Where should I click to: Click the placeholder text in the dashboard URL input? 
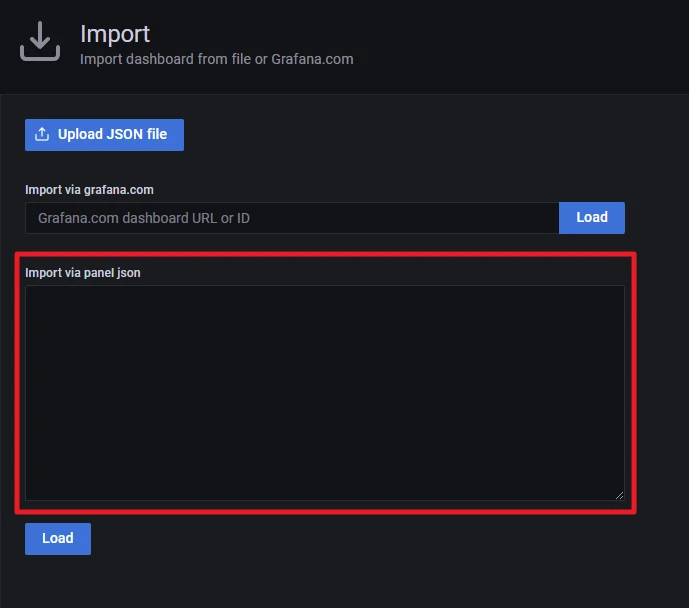pos(144,218)
